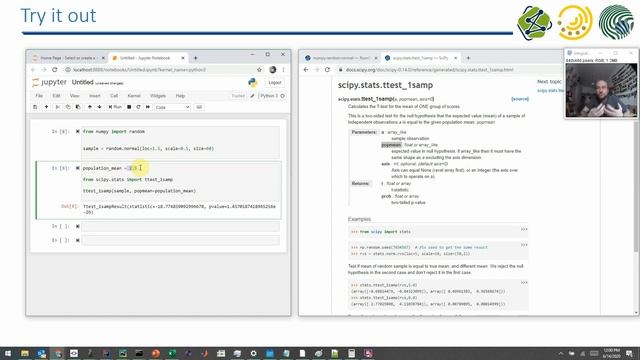Open the Kernel menu in Jupyter
Image resolution: width=640 pixels, height=360 pixels.
134,96
